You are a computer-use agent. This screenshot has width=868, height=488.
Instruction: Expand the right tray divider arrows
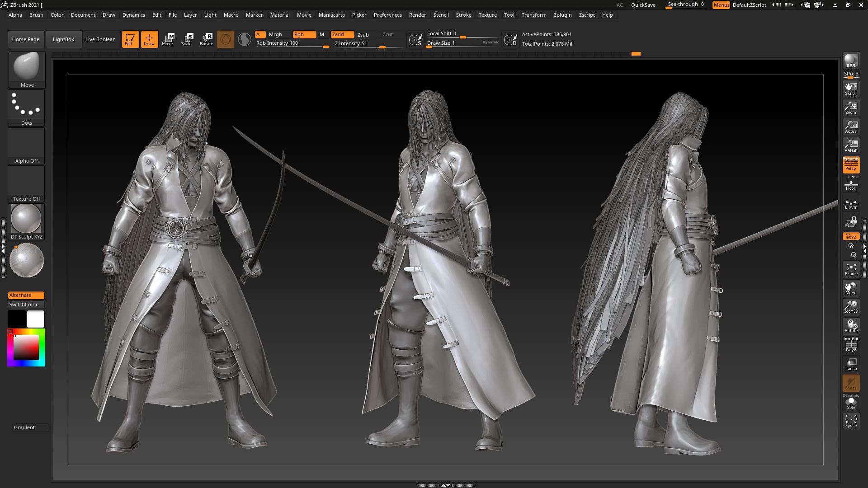865,249
